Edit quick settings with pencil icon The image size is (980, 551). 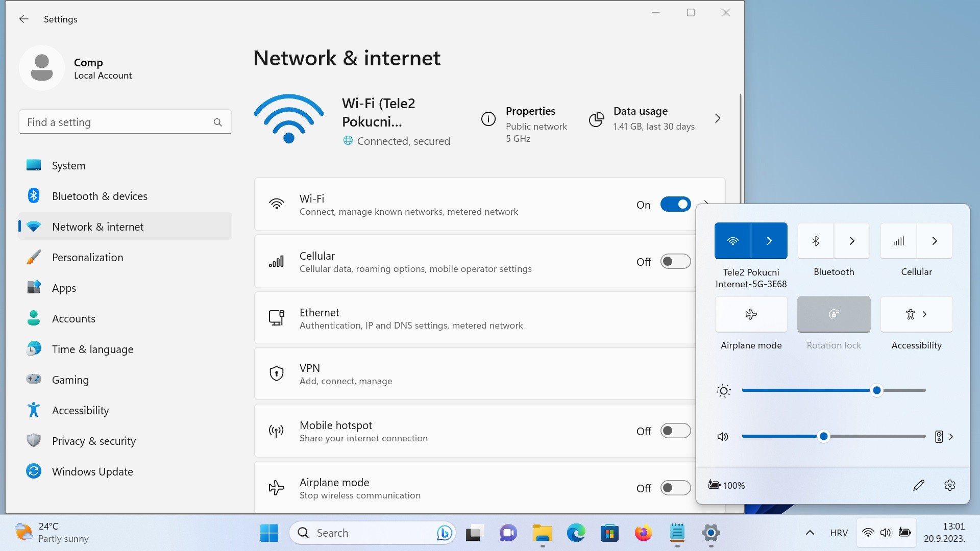point(919,485)
